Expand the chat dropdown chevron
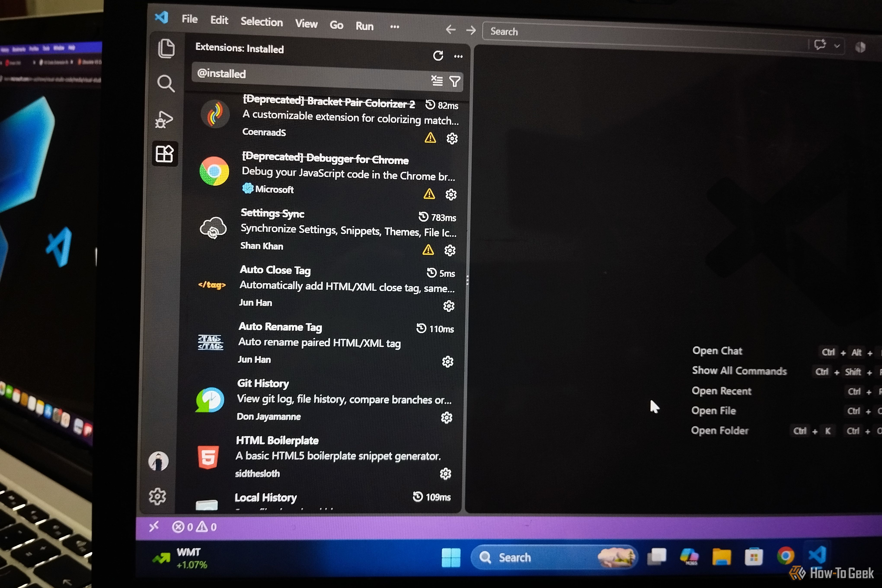 click(x=837, y=46)
